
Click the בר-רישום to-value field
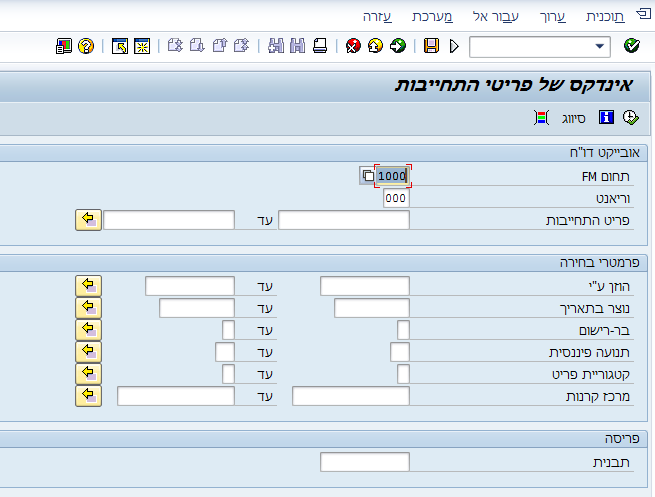(228, 330)
